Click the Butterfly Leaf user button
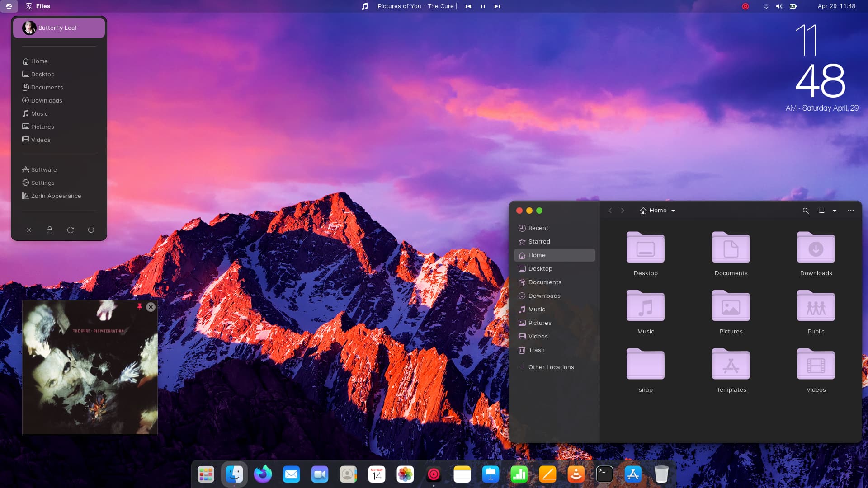This screenshot has height=488, width=868. (x=59, y=28)
